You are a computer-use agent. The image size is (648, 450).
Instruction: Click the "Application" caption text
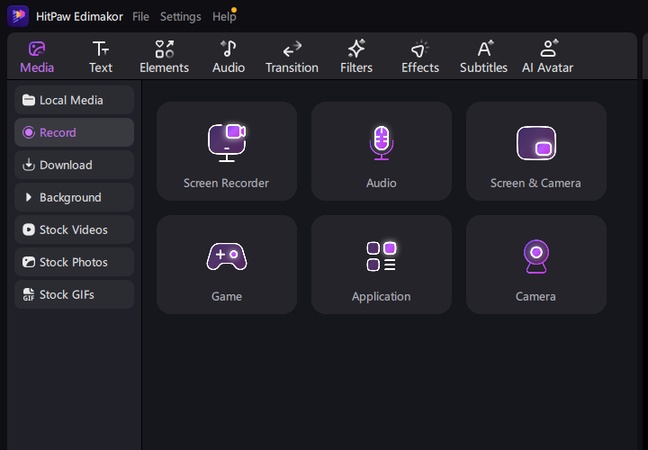pyautogui.click(x=381, y=297)
